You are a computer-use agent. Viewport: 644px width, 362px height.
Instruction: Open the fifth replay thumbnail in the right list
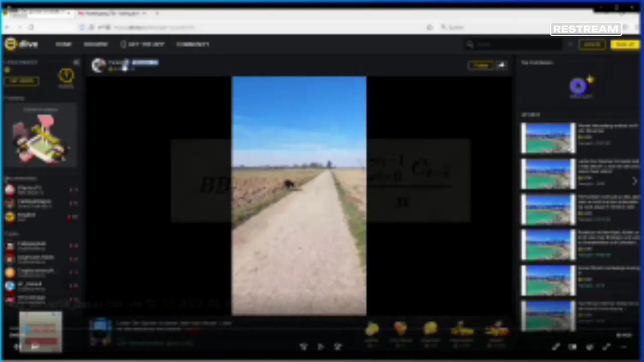click(x=548, y=281)
